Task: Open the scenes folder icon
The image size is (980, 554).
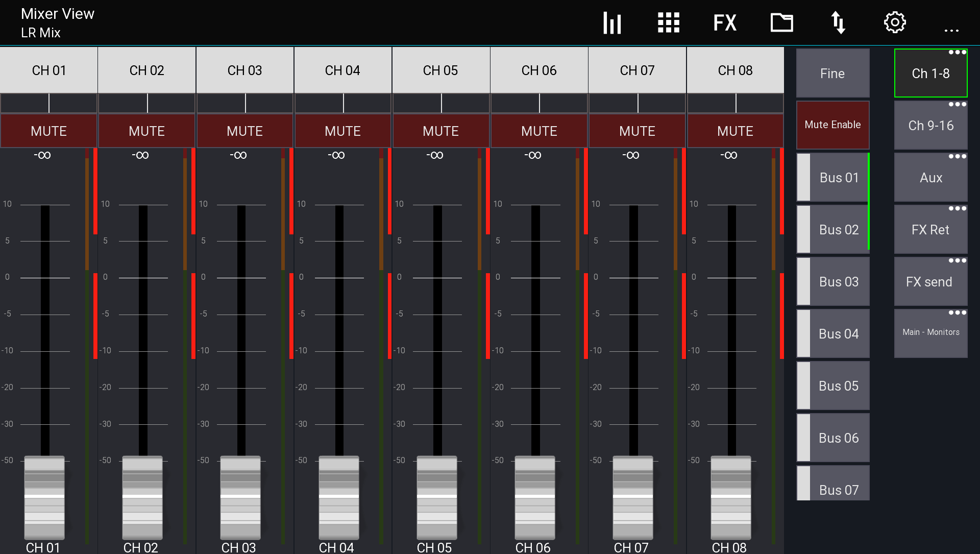Action: pos(781,22)
